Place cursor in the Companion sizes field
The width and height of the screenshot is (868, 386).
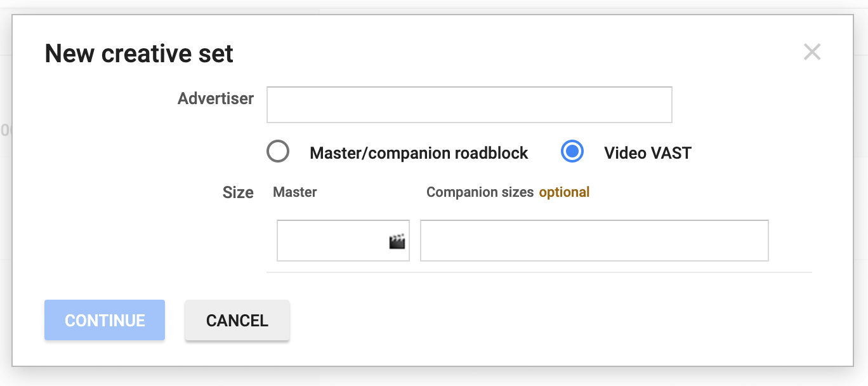coord(594,241)
